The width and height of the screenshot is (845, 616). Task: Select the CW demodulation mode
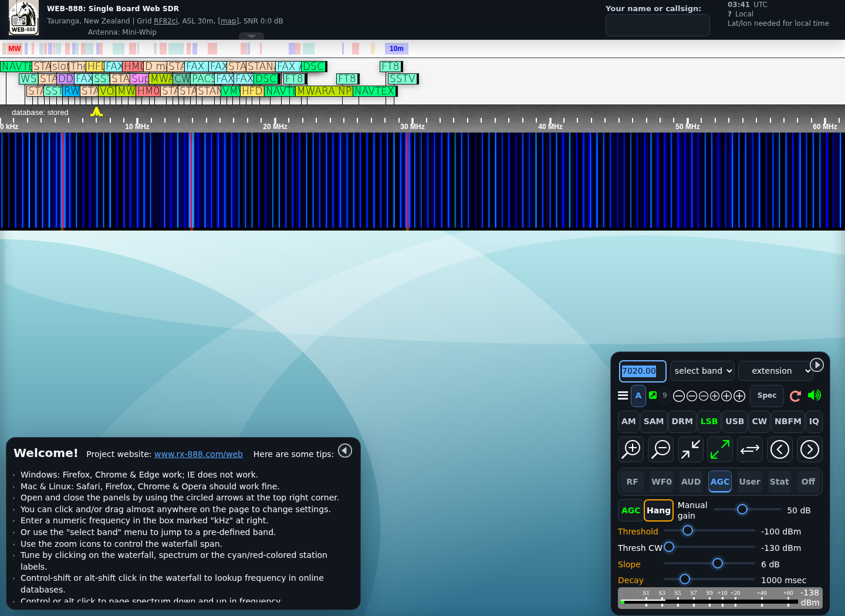[x=759, y=421]
